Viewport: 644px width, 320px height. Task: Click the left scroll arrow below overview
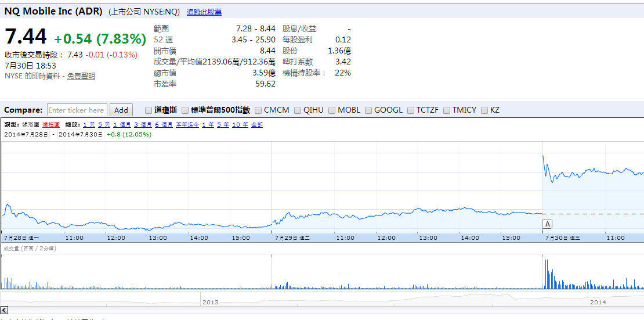tap(5, 310)
